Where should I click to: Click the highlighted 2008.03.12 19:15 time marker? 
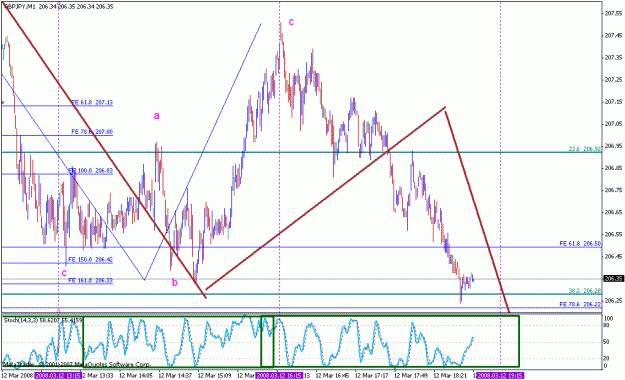click(500, 376)
